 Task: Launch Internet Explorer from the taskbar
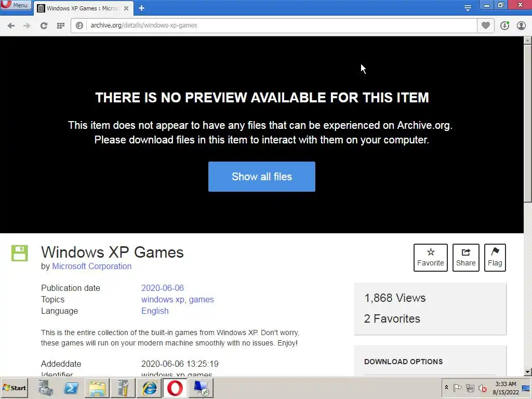point(149,388)
